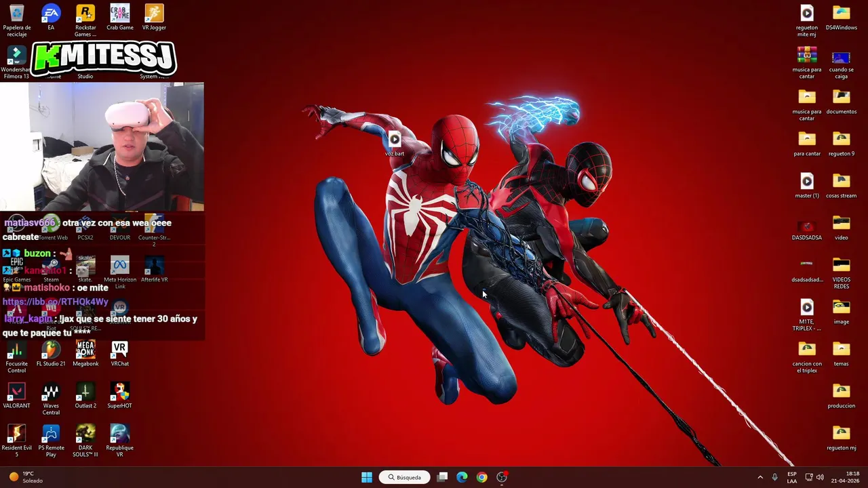Launch Google Chrome from taskbar

coord(481,477)
